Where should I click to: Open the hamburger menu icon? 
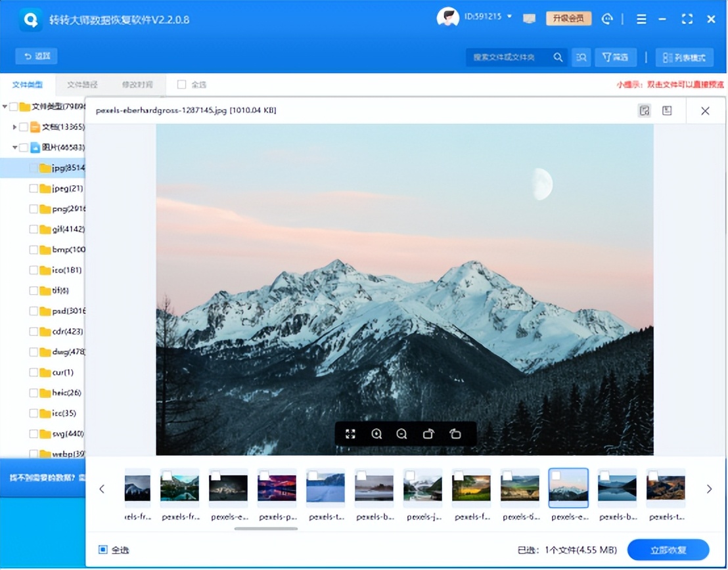click(641, 19)
